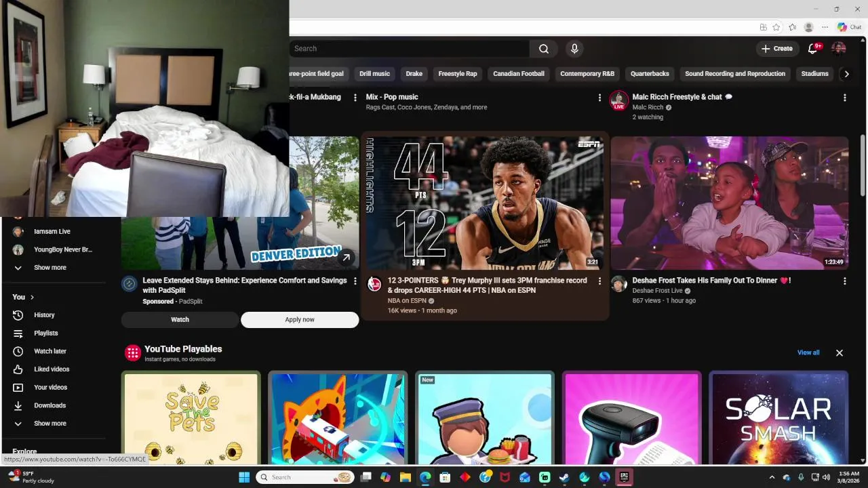Add page to favorites star icon

tap(776, 27)
